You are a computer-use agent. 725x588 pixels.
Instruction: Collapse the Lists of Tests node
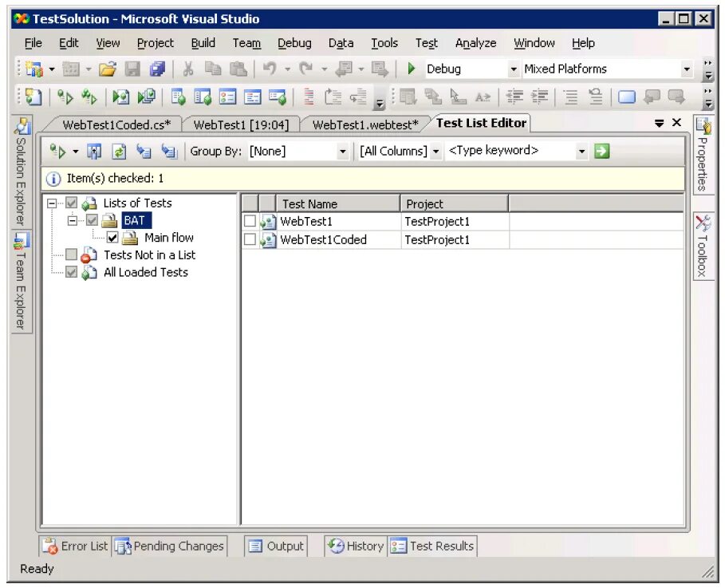click(x=52, y=203)
